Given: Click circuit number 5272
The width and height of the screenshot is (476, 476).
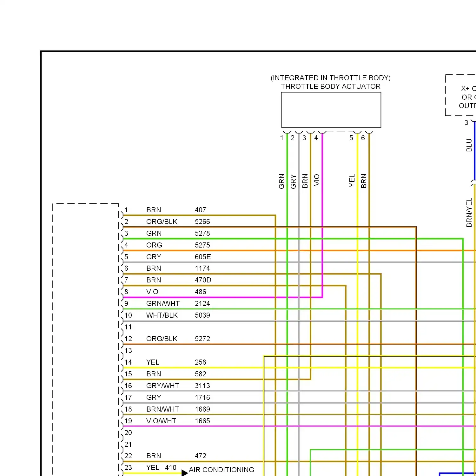Looking at the screenshot, I should point(202,339).
